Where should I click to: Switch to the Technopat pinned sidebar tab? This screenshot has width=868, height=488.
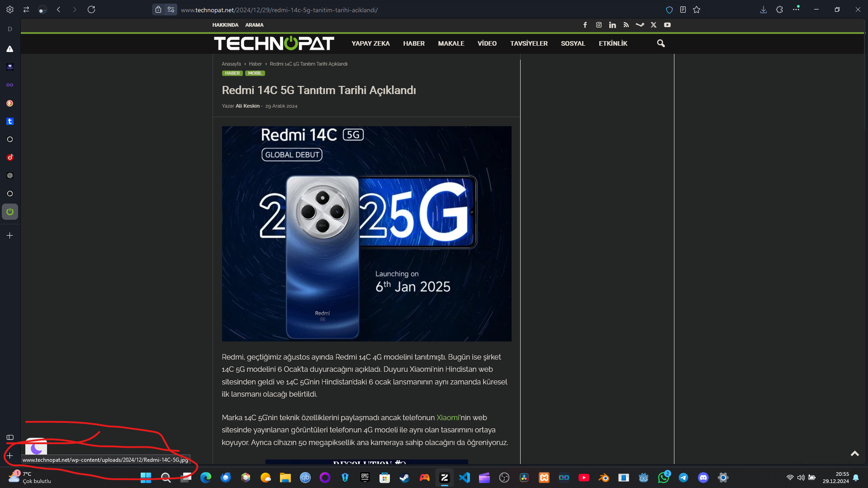click(x=10, y=212)
